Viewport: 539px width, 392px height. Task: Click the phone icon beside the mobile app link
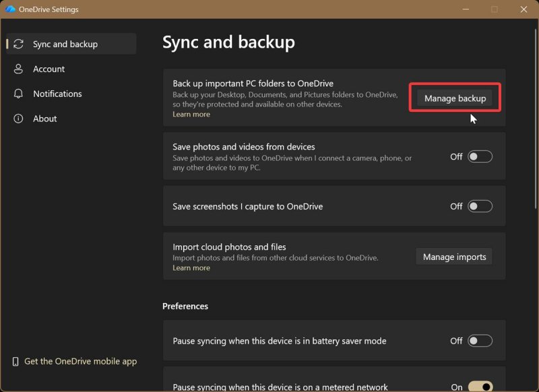15,362
